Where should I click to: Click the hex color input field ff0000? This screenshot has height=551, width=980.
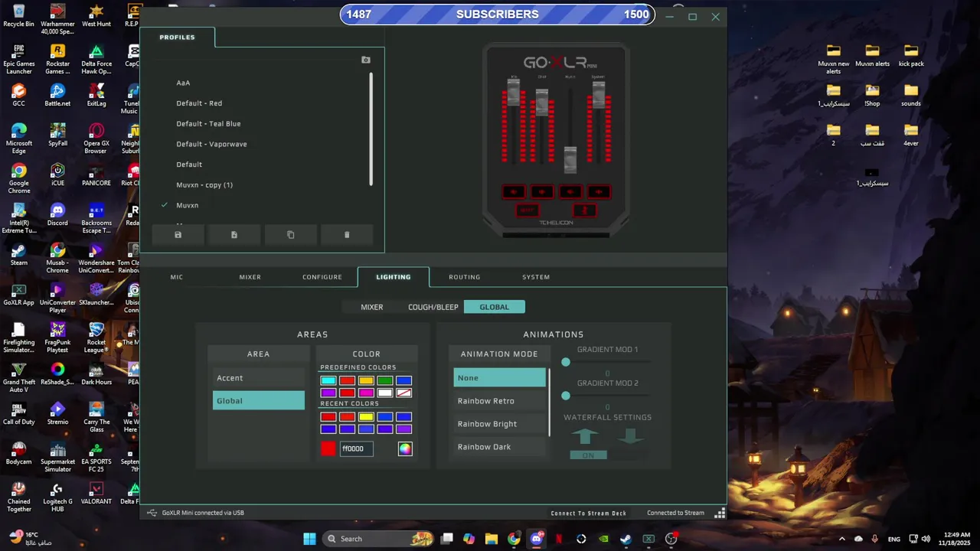point(357,448)
